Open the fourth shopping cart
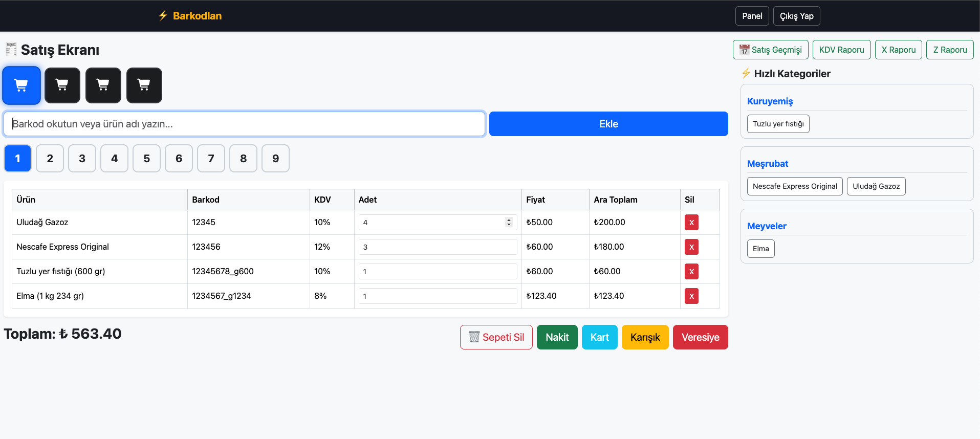The height and width of the screenshot is (439, 980). click(144, 85)
